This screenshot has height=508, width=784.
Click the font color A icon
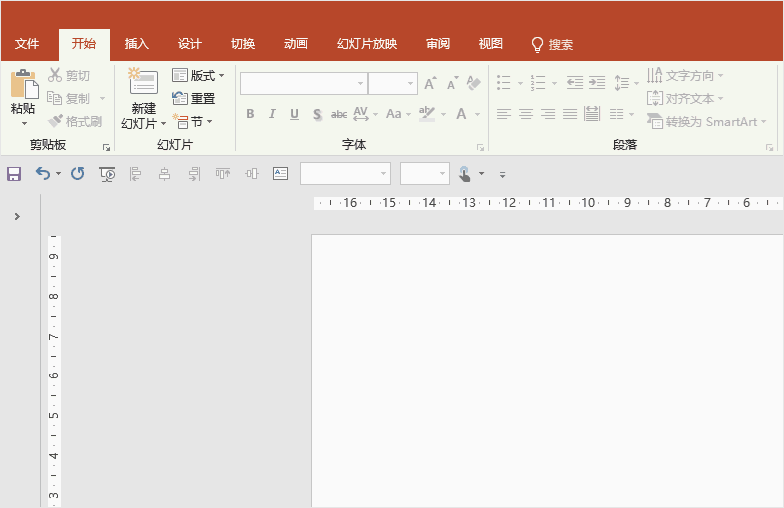[x=462, y=114]
